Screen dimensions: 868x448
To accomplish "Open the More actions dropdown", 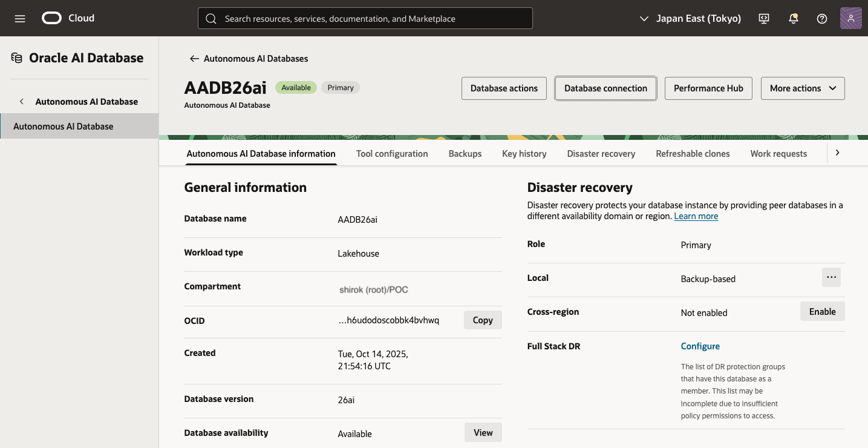I will (x=803, y=88).
